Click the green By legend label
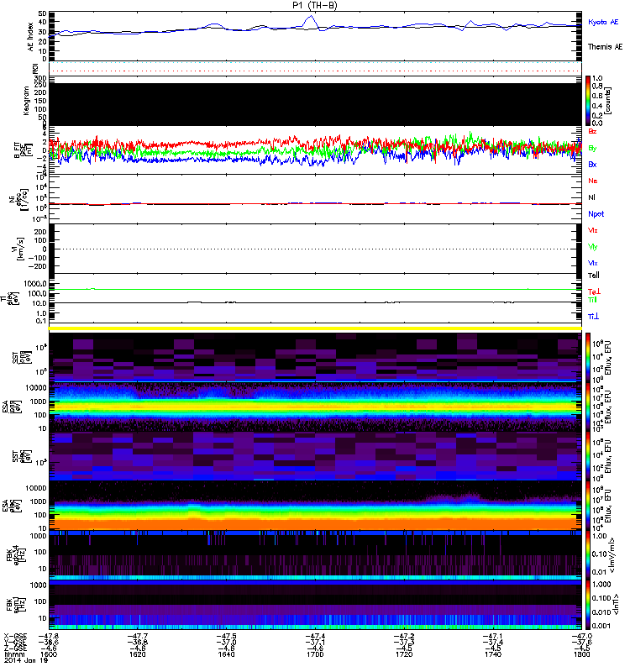The image size is (630, 672). click(x=592, y=149)
